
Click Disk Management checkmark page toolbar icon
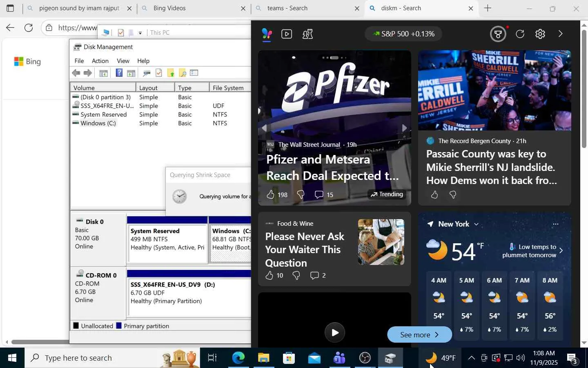pyautogui.click(x=159, y=73)
